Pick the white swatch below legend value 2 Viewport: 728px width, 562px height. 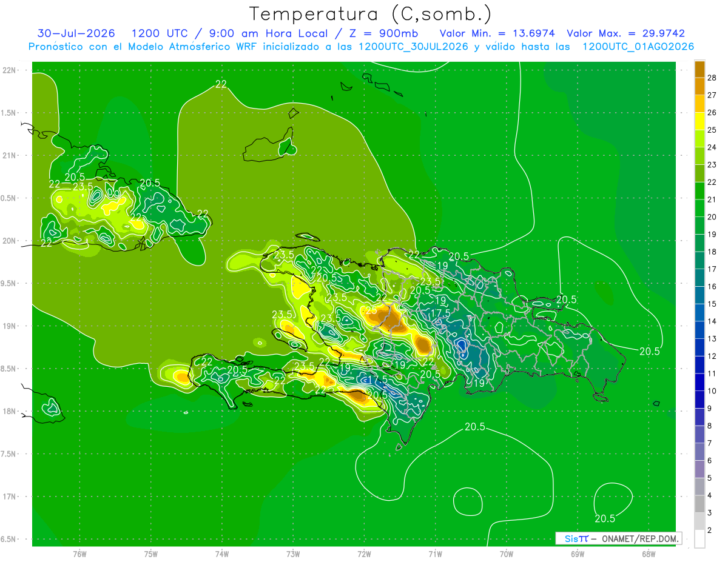pos(699,539)
